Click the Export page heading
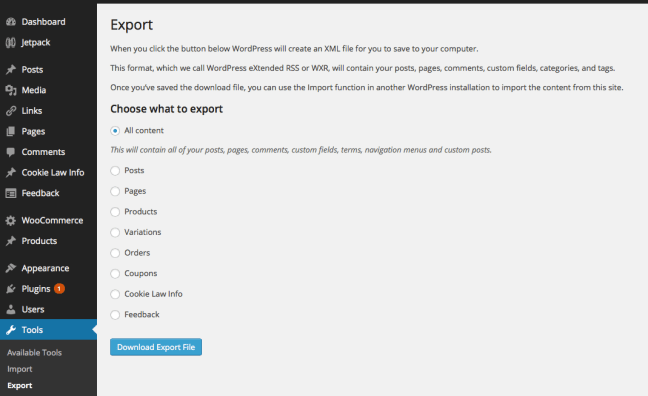This screenshot has height=396, width=648. click(x=131, y=25)
